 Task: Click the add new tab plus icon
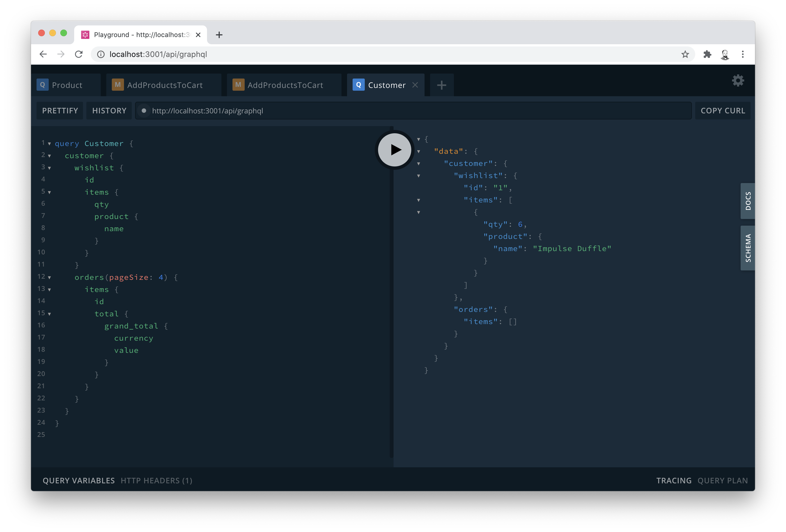(441, 85)
